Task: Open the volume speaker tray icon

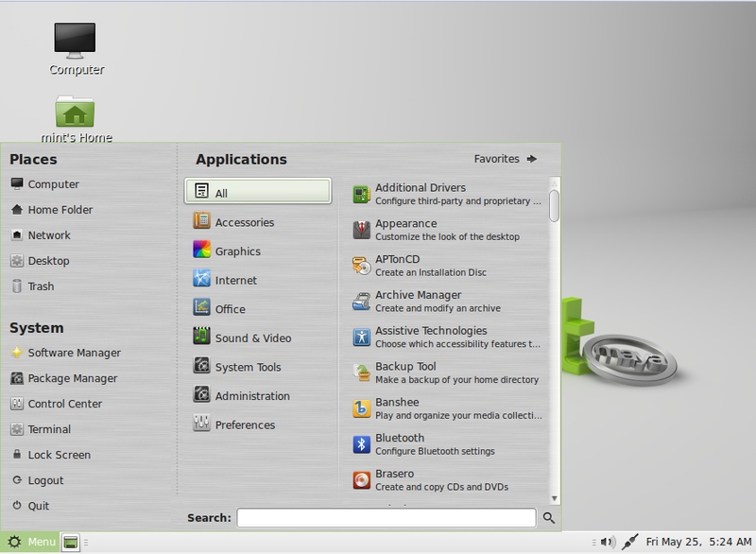Action: click(x=608, y=542)
